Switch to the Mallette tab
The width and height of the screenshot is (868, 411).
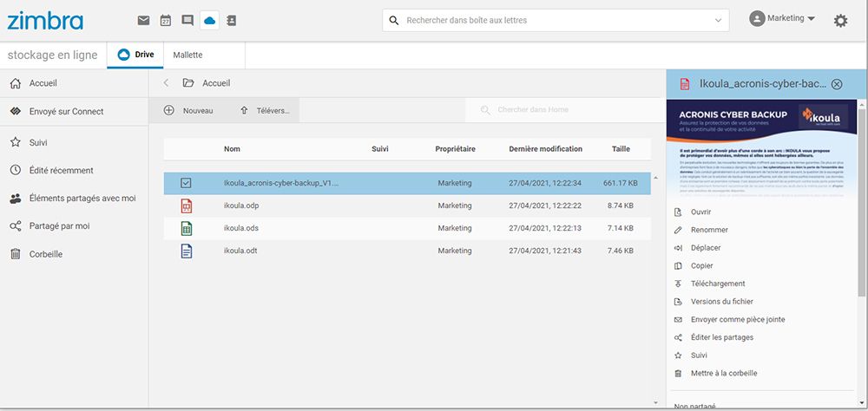187,55
